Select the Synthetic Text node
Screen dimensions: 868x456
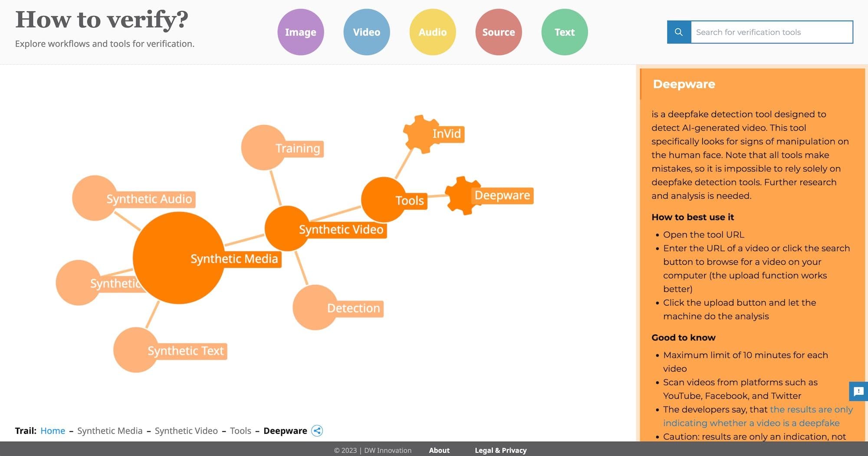(136, 350)
